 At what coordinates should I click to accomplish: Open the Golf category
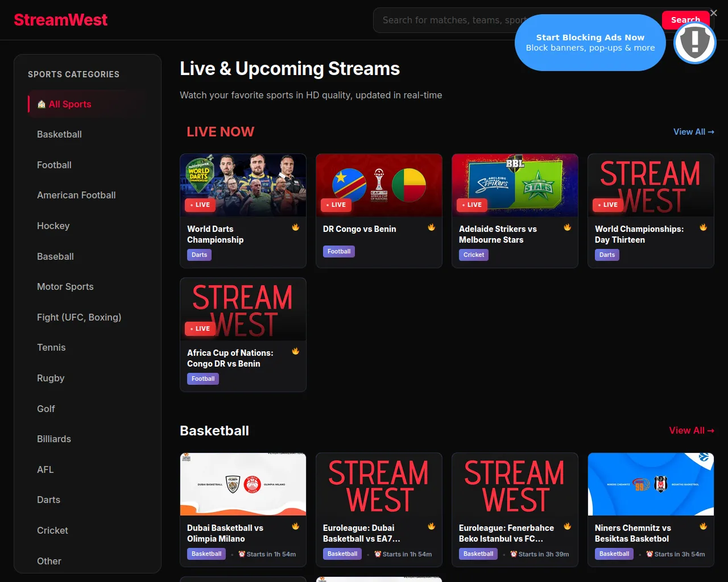(88, 409)
